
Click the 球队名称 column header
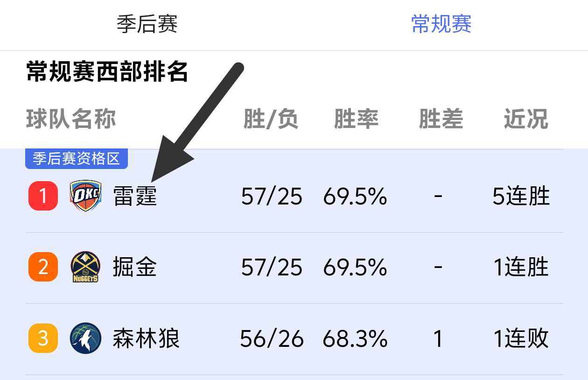click(x=71, y=120)
